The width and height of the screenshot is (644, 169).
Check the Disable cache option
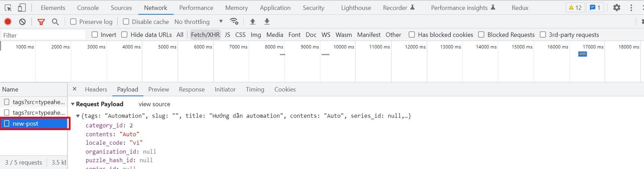click(x=126, y=22)
